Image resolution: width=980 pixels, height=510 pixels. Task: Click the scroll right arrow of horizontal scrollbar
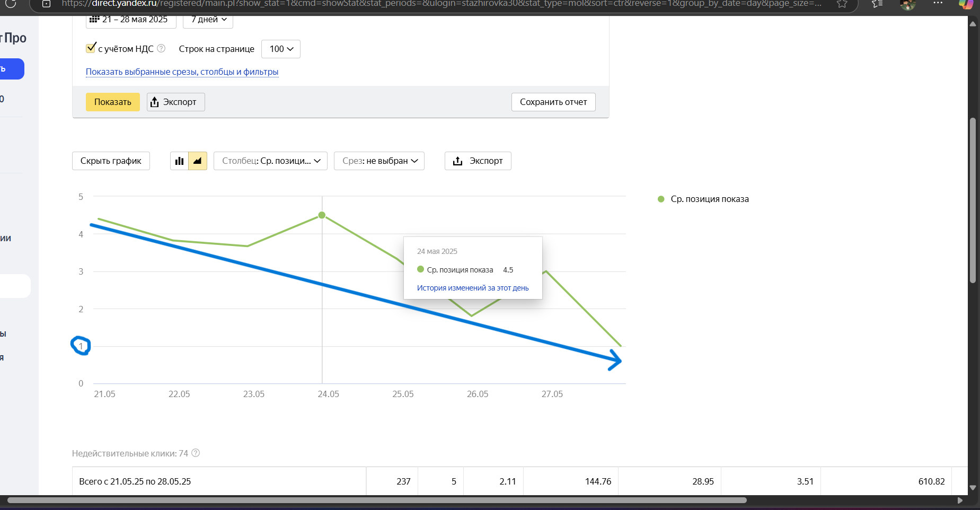(x=960, y=500)
